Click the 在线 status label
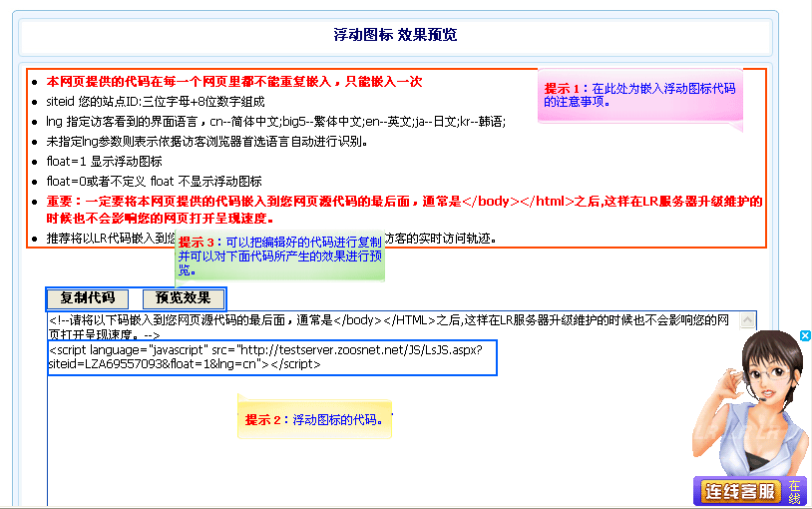Screen dimensions: 812x509 [x=795, y=491]
